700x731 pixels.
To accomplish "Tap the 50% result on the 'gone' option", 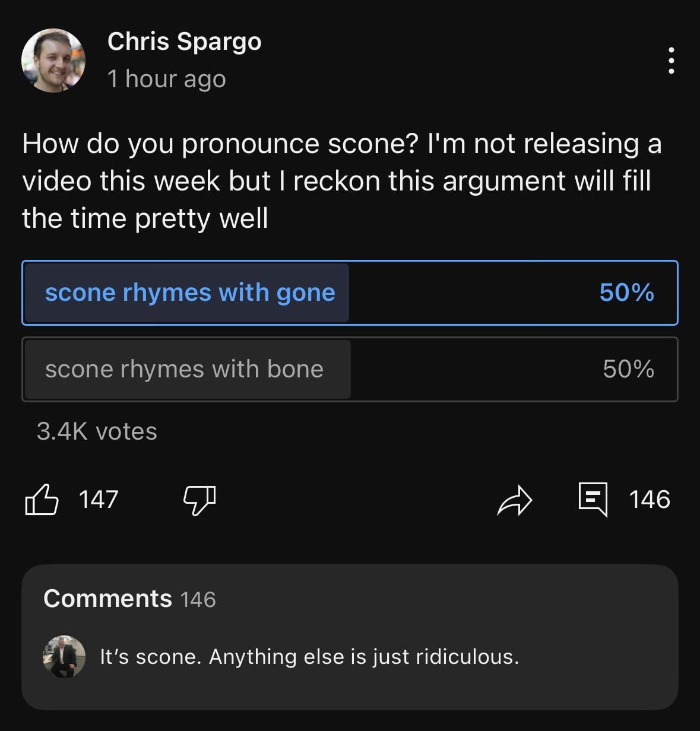I will coord(626,293).
